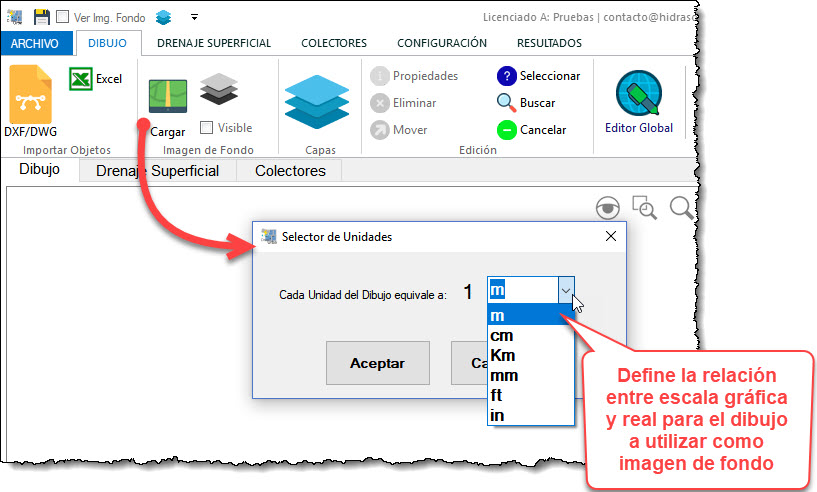Open the quick access toolbar customize arrow
This screenshot has width=817, height=492.
click(193, 17)
